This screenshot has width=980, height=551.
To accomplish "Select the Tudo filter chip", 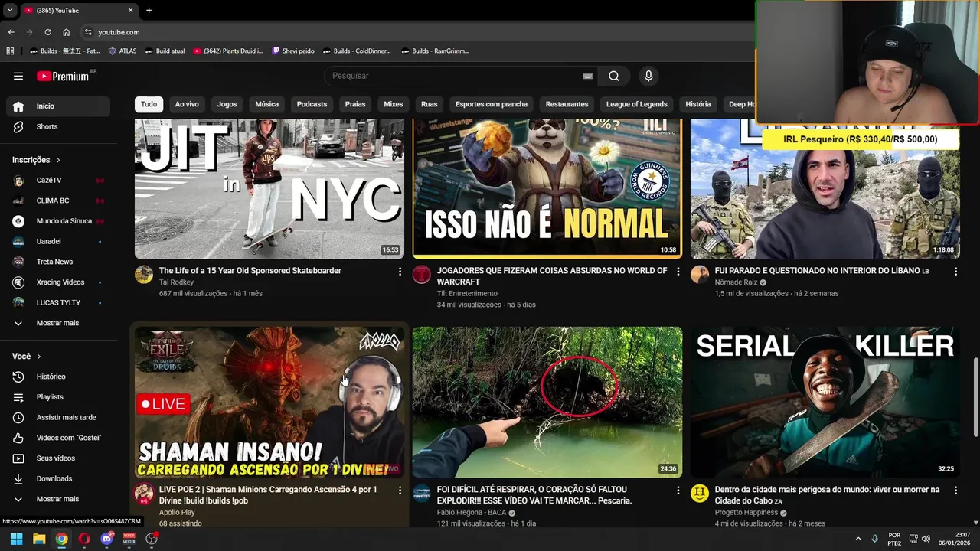I will [149, 104].
